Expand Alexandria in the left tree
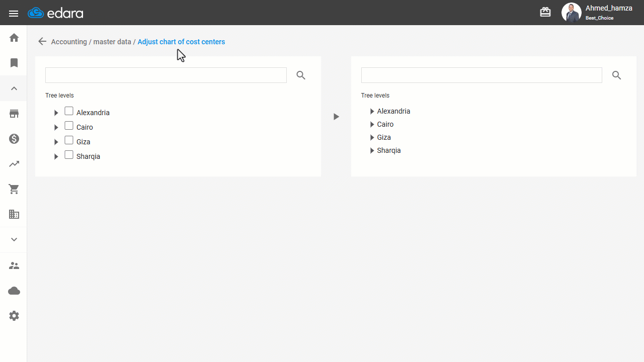Screen dimensions: 644x362 click(x=56, y=113)
